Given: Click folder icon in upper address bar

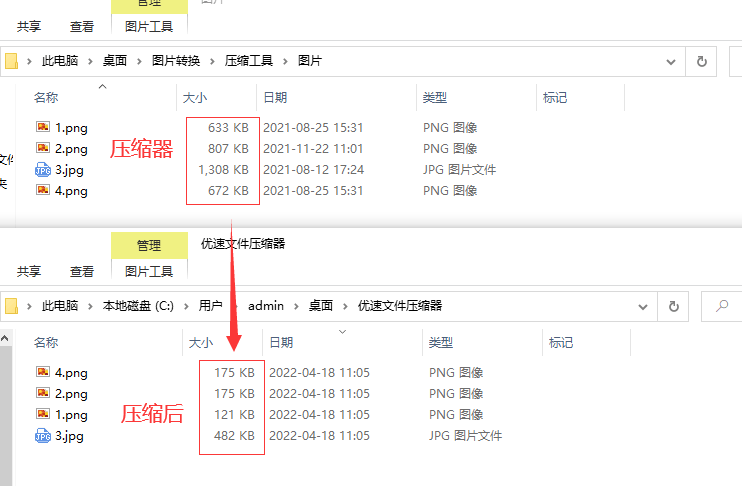Looking at the screenshot, I should click(x=11, y=61).
